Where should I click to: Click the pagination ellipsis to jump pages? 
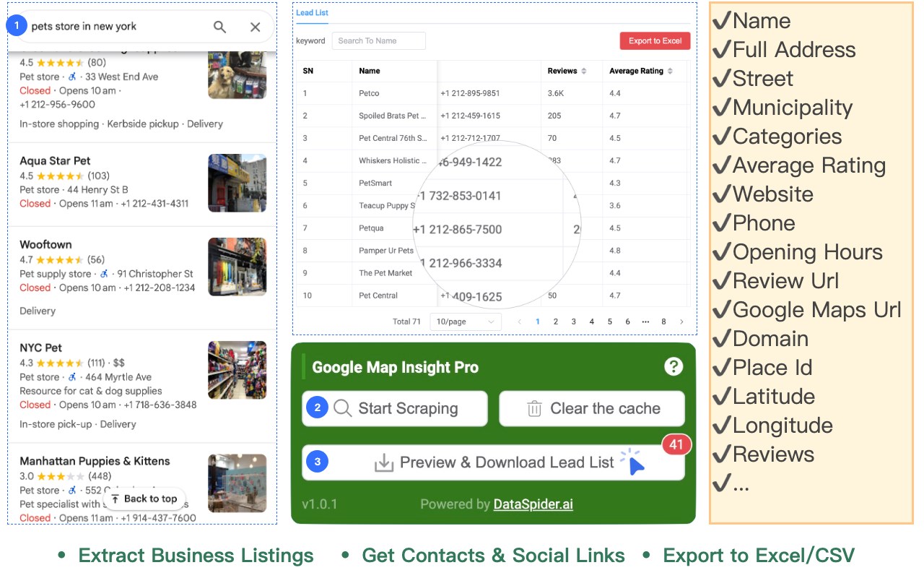coord(645,322)
